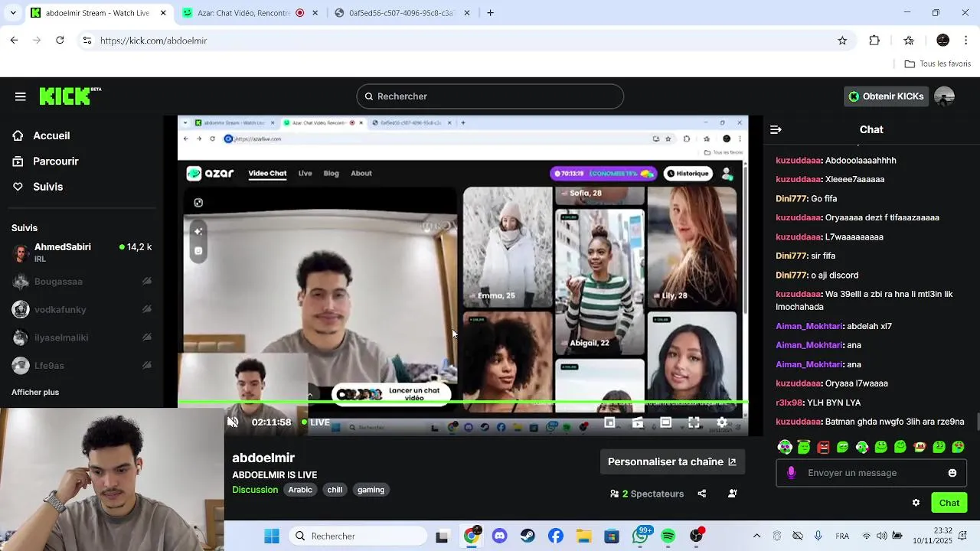The width and height of the screenshot is (980, 551).
Task: Click the Kick Rechercher search bar
Action: pyautogui.click(x=490, y=96)
